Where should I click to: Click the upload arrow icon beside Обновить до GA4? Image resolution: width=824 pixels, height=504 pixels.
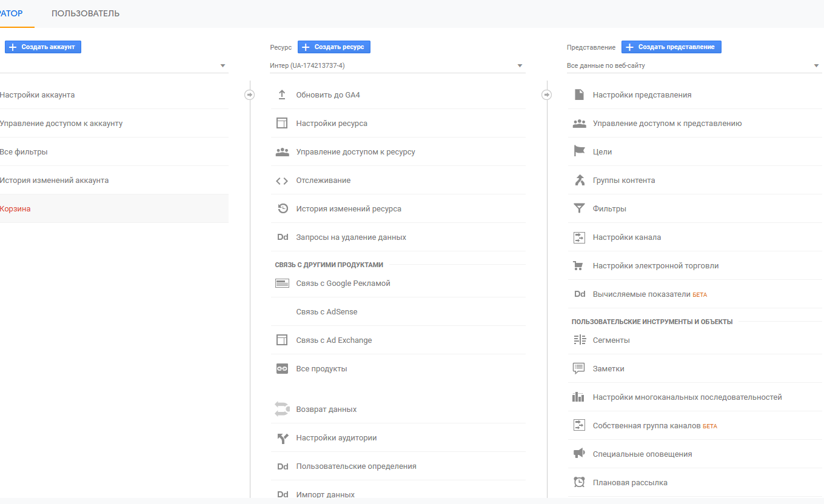[282, 95]
